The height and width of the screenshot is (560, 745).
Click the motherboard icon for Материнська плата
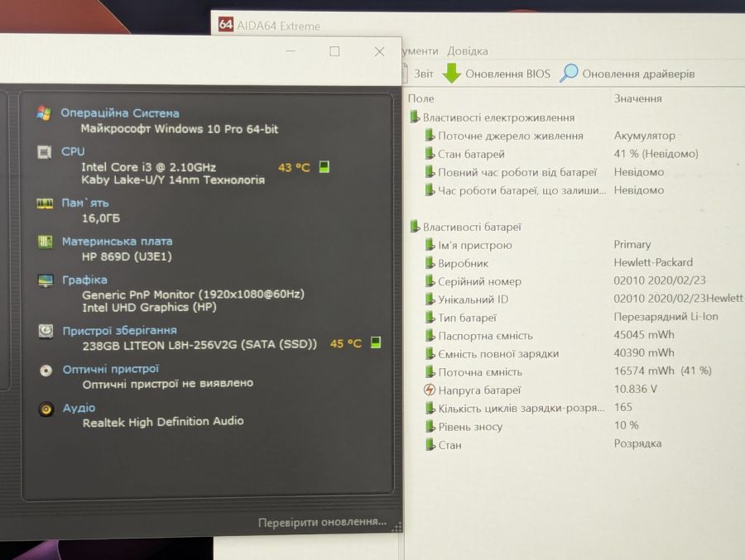click(46, 242)
